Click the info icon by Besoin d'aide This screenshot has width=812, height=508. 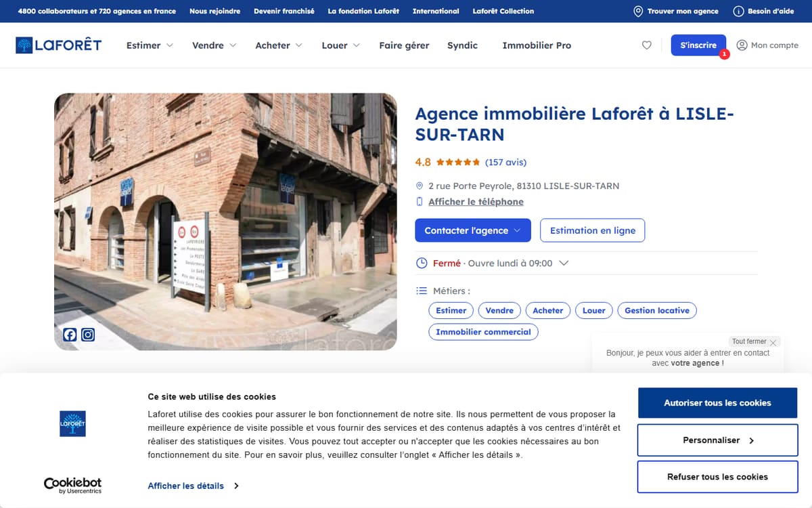coord(738,12)
